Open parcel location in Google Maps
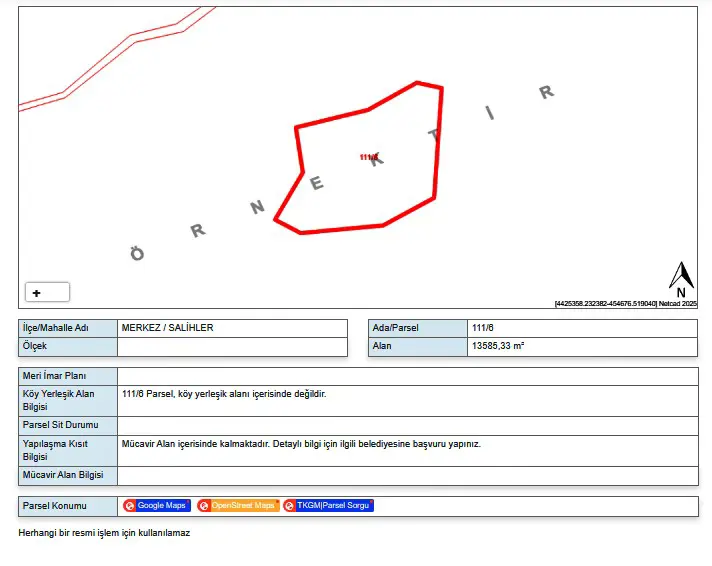This screenshot has height=566, width=712. point(157,506)
